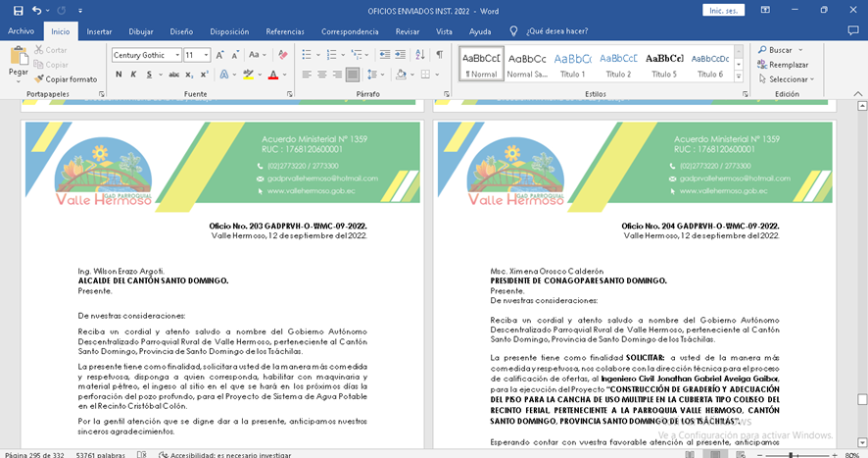Click the red font color swatch
Screen dimensions: 868x458
[272, 75]
